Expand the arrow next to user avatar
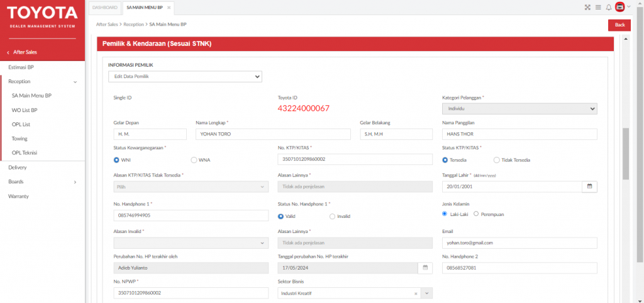644x303 pixels. coord(629,6)
